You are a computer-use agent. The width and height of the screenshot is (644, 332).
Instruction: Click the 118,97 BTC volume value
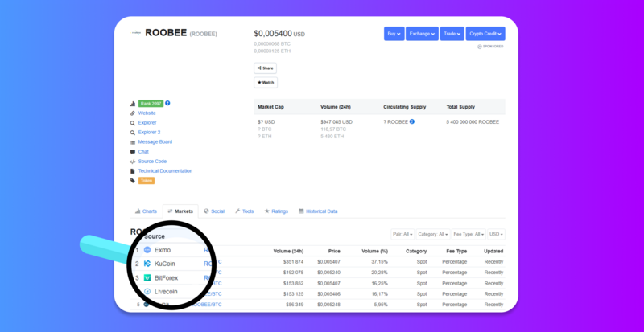tap(333, 129)
